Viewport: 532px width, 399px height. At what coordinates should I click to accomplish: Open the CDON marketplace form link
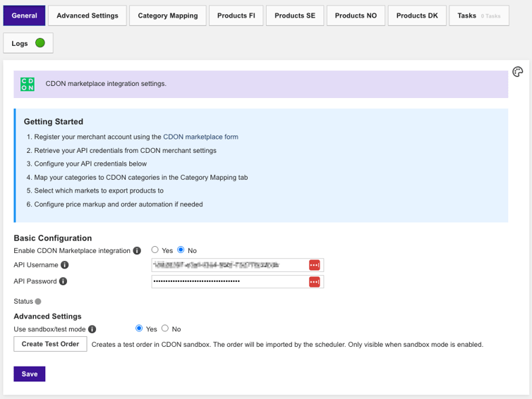(200, 137)
